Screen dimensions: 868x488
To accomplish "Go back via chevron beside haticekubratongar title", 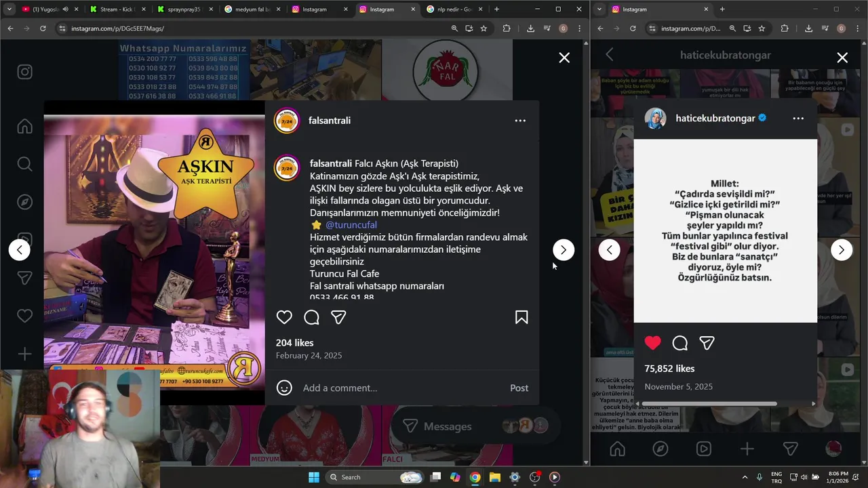I will click(609, 55).
